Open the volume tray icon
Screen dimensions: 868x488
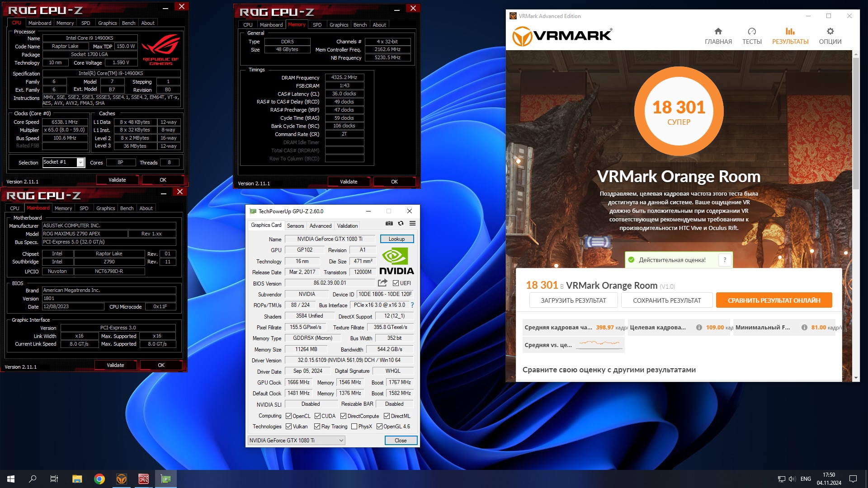(x=792, y=479)
